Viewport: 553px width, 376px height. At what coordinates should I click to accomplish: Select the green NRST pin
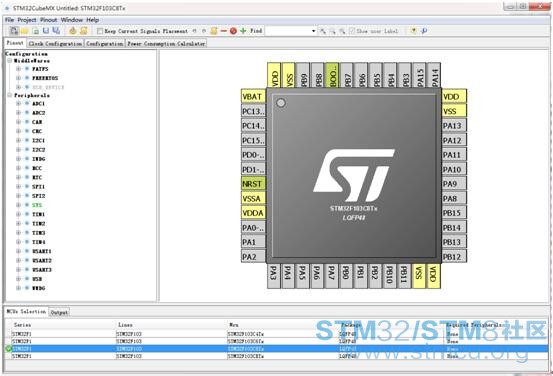[253, 184]
